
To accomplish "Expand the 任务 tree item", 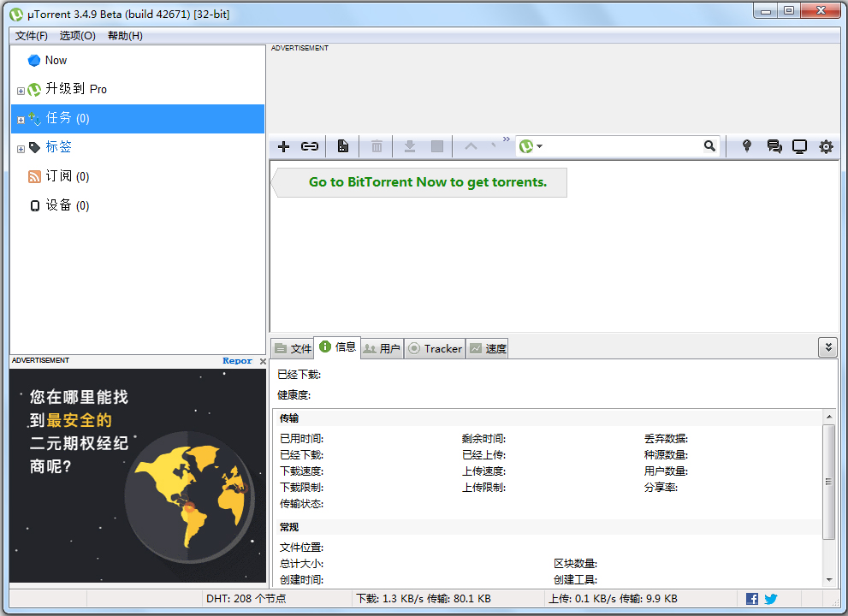I will [x=20, y=119].
